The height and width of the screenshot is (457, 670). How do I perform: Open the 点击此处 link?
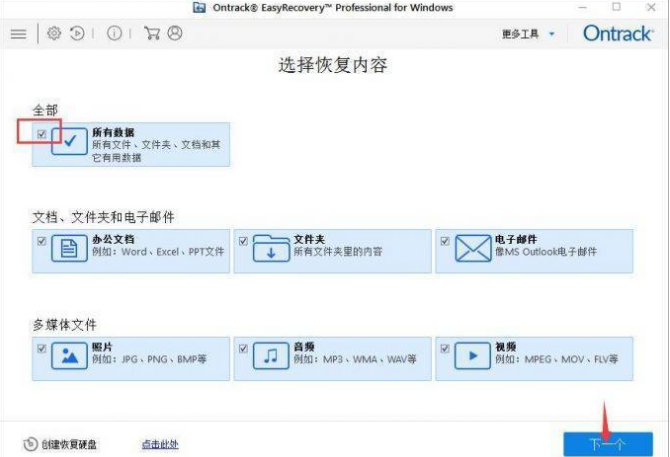[x=160, y=444]
